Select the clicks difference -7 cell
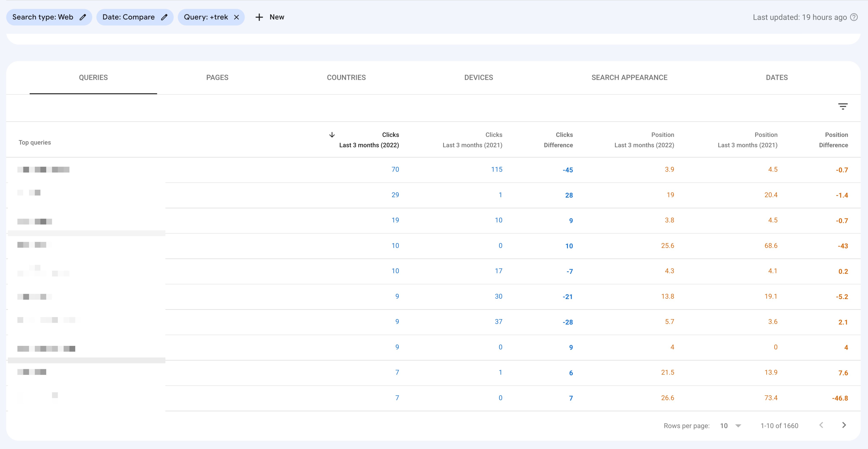Viewport: 868px width, 449px height. click(569, 272)
